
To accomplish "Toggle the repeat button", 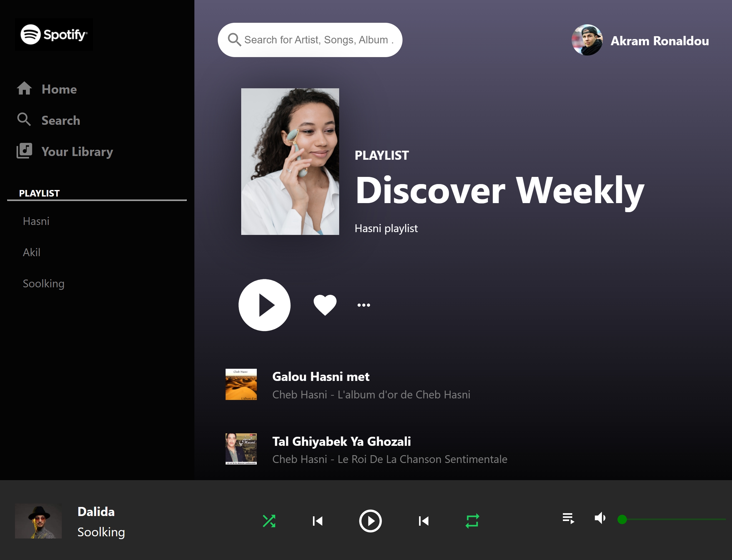I will coord(472,521).
